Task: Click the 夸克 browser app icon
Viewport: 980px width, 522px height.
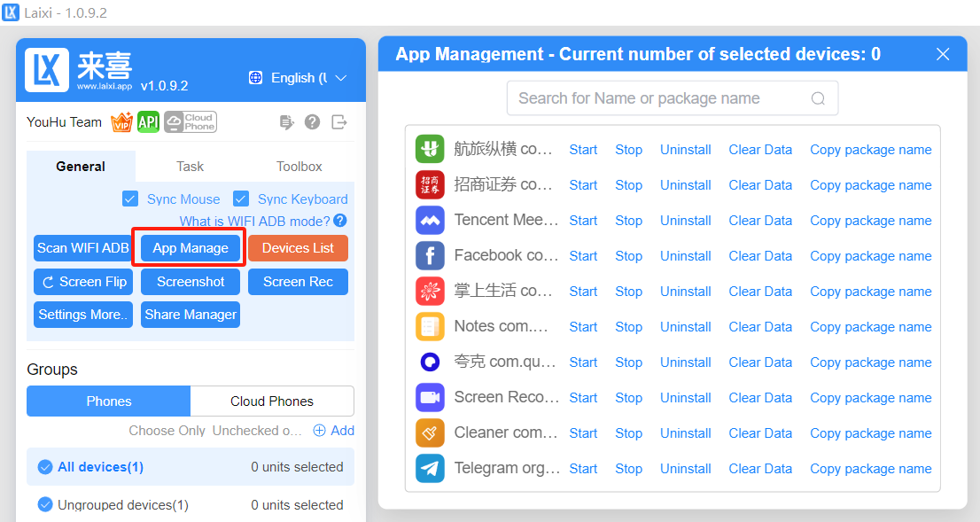Action: coord(430,362)
